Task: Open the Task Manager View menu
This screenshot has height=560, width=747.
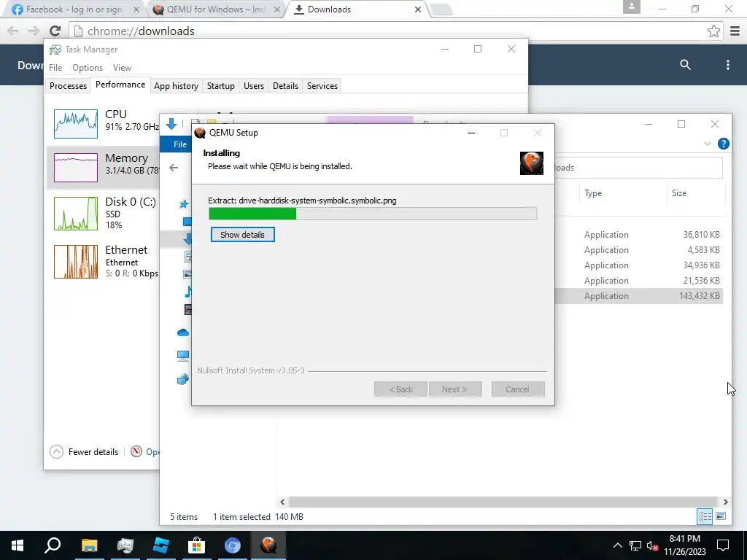Action: 122,68
